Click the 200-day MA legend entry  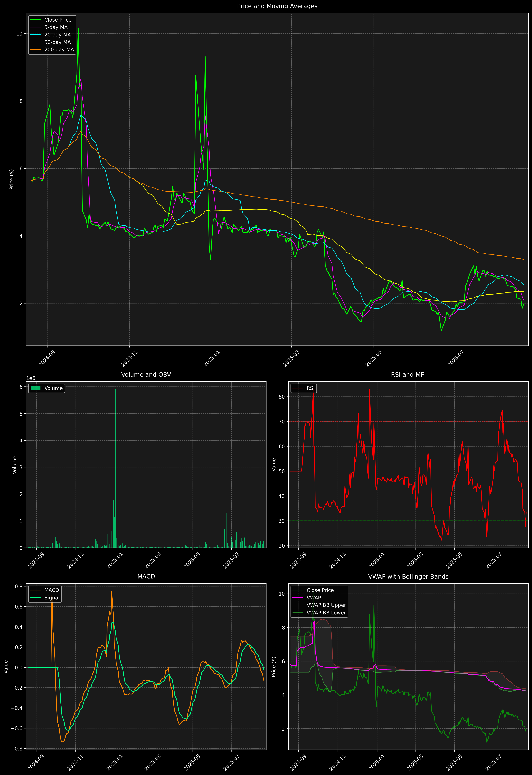(59, 50)
